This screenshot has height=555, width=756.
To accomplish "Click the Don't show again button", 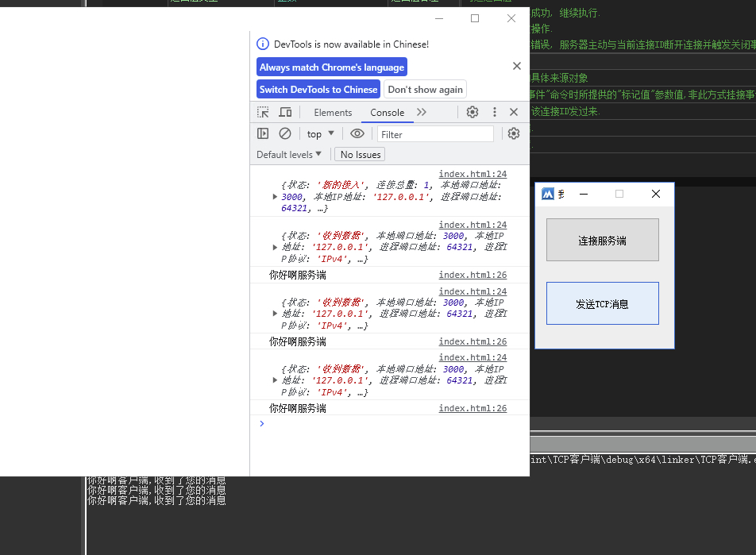I will click(426, 89).
